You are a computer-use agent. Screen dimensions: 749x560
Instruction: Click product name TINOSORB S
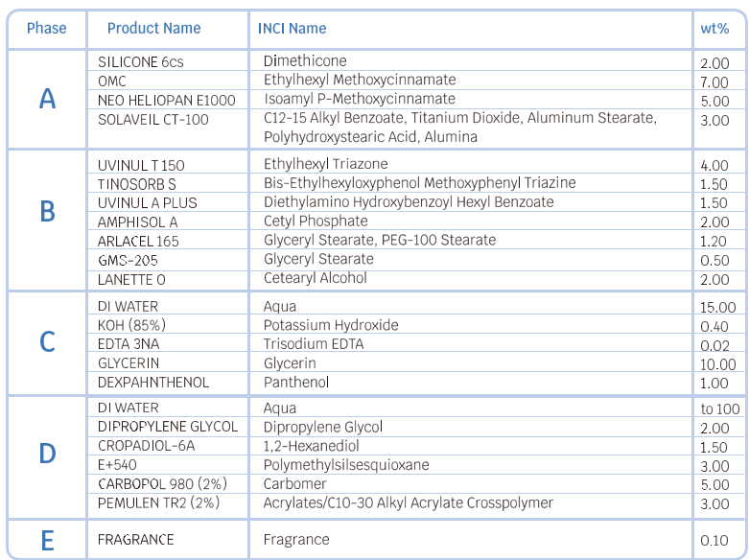(x=136, y=184)
